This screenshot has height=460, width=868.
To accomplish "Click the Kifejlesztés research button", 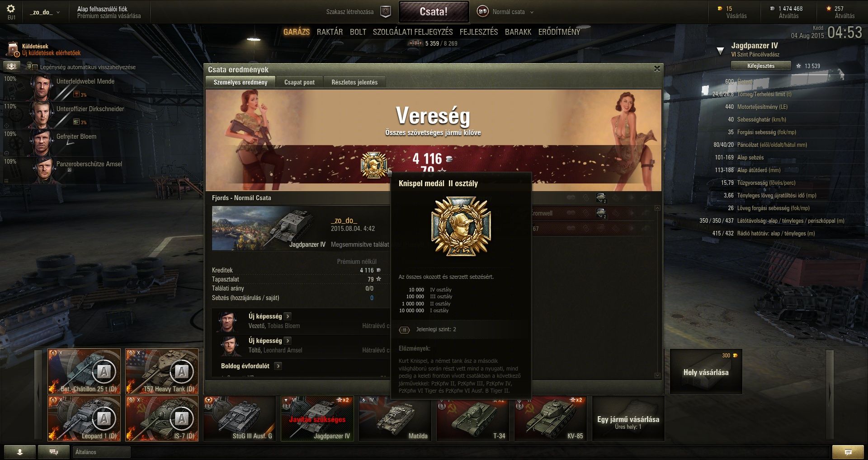I will coord(761,66).
